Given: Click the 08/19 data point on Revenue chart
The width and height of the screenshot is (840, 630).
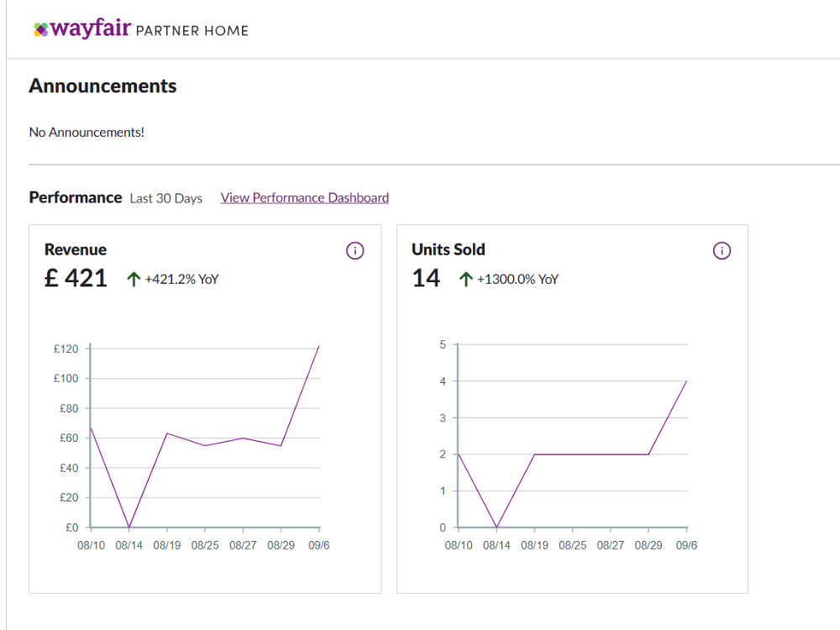Looking at the screenshot, I should [167, 433].
